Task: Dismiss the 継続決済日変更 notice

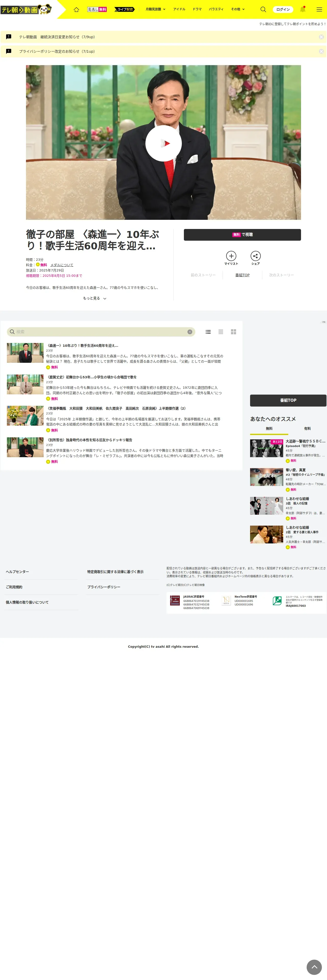Action: click(321, 37)
